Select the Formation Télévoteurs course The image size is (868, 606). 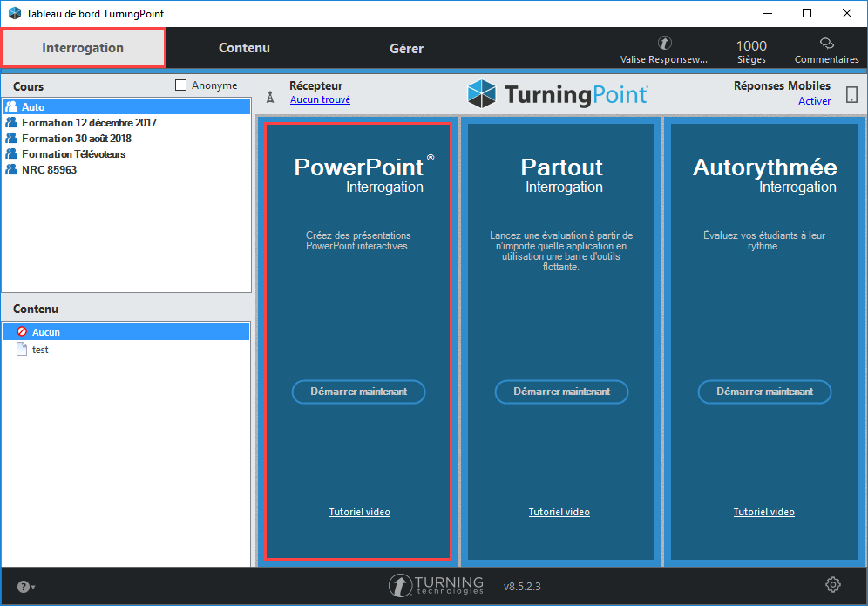click(73, 154)
